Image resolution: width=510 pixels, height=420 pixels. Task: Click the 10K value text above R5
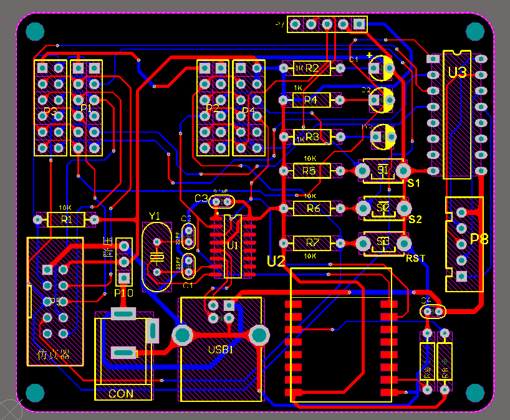tap(310, 158)
